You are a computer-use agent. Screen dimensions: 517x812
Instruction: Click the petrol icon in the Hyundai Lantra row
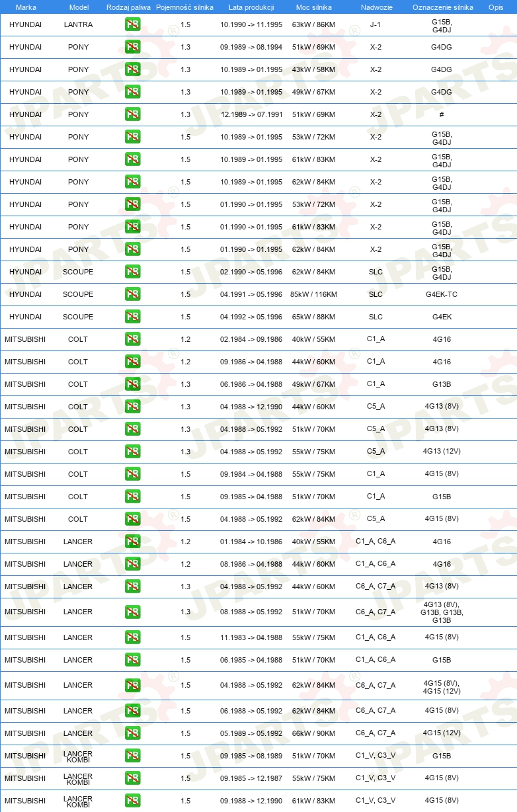pos(132,25)
